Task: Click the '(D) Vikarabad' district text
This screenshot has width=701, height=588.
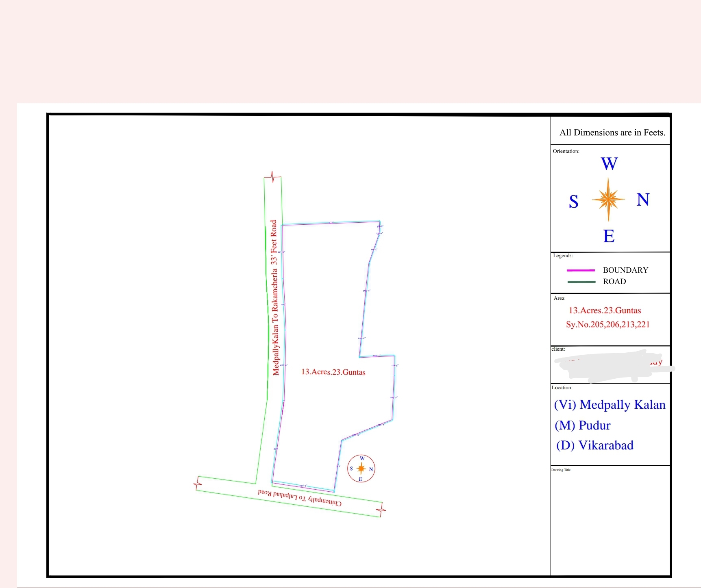Action: [x=594, y=445]
